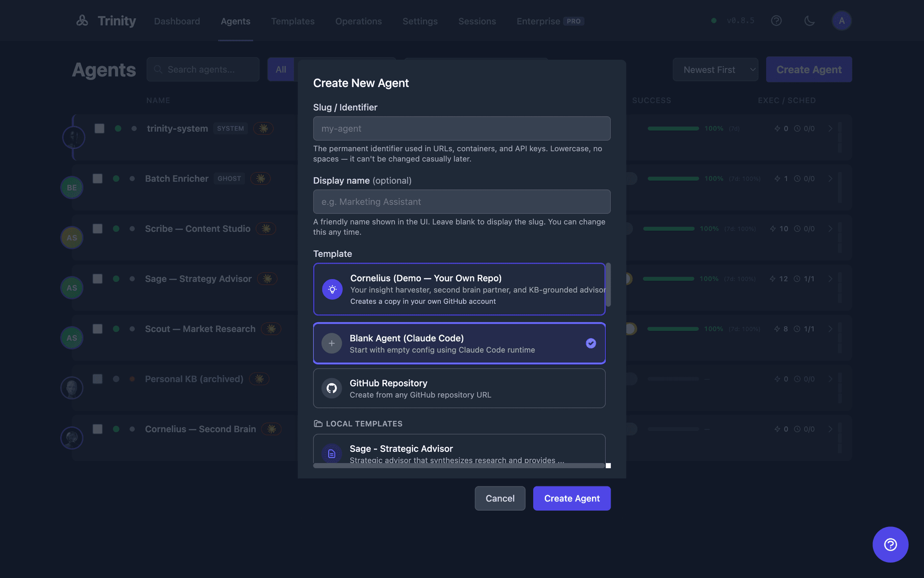Viewport: 924px width, 578px height.
Task: Tick the trinity-system row checkbox
Action: pos(100,129)
